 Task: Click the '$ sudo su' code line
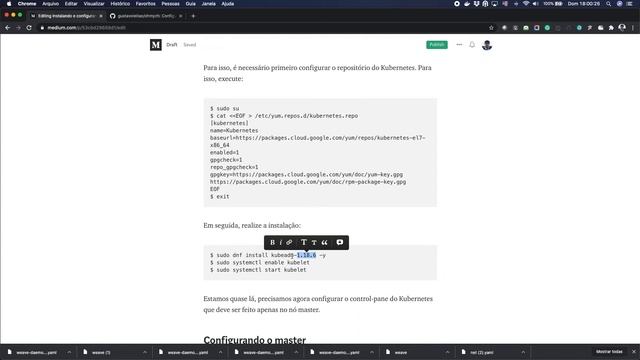click(224, 108)
